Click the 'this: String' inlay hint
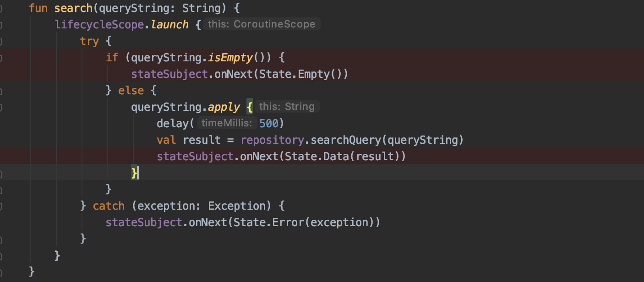This screenshot has width=644, height=282. click(286, 107)
